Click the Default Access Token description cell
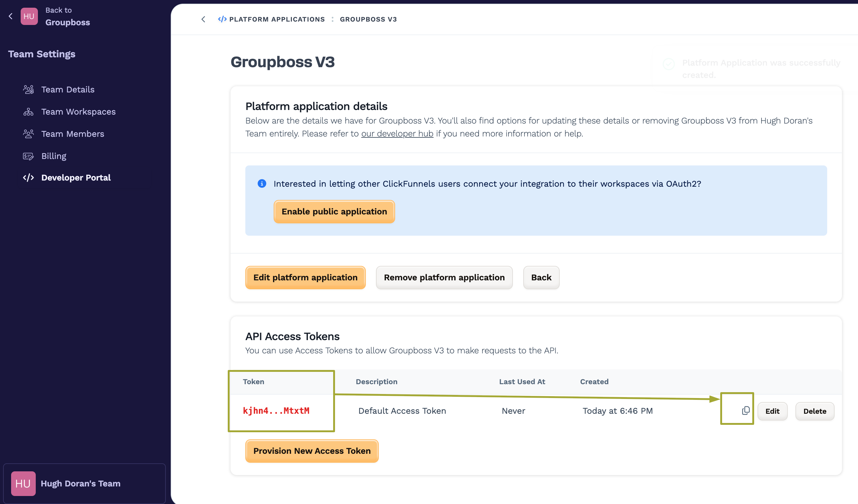Screen dimensions: 858x504 pos(402,411)
